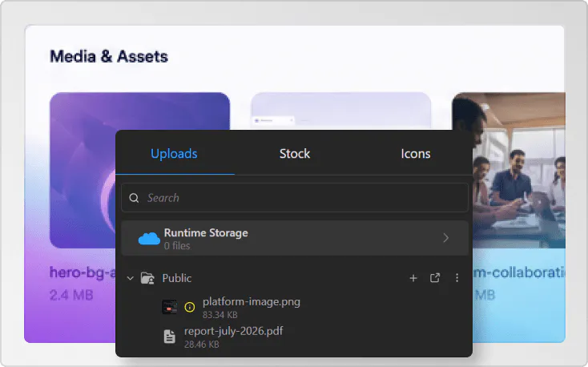
Task: Click the 0 files text
Action: (177, 246)
